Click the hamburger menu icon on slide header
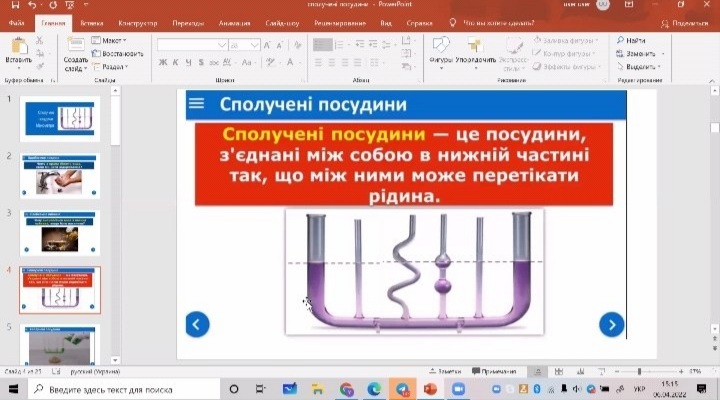The height and width of the screenshot is (400, 720). click(197, 103)
